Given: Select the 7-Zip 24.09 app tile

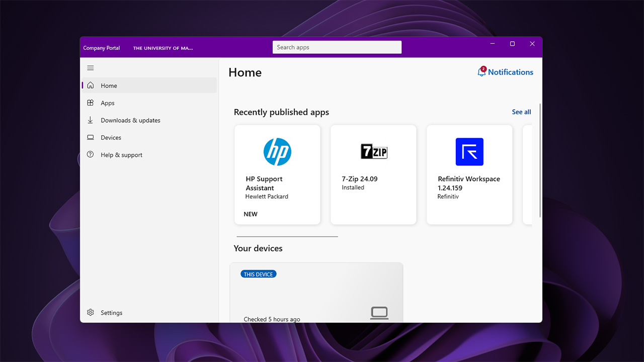Looking at the screenshot, I should point(373,174).
